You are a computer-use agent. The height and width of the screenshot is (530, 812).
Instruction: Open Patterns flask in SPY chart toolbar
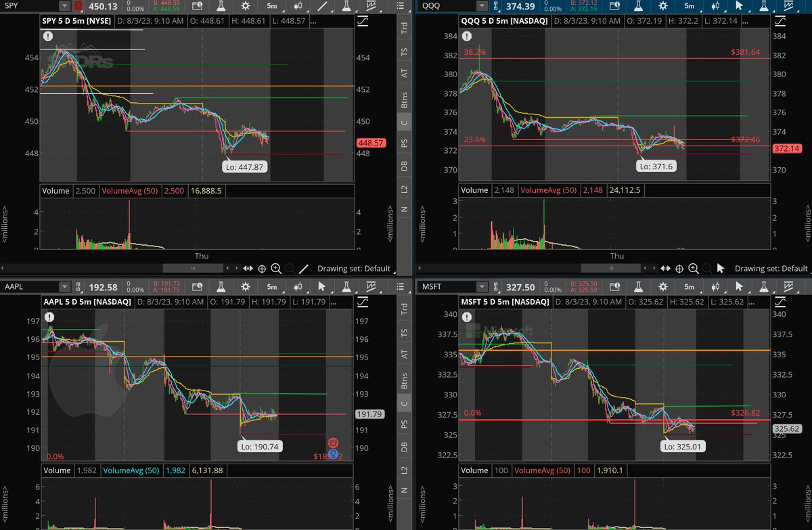pos(346,6)
